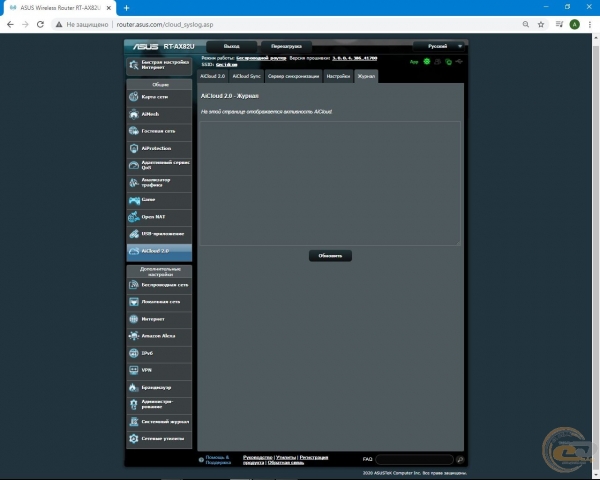The width and height of the screenshot is (600, 480).
Task: Open Guest Network (Гостевая сеть) icon
Action: pyautogui.click(x=134, y=131)
